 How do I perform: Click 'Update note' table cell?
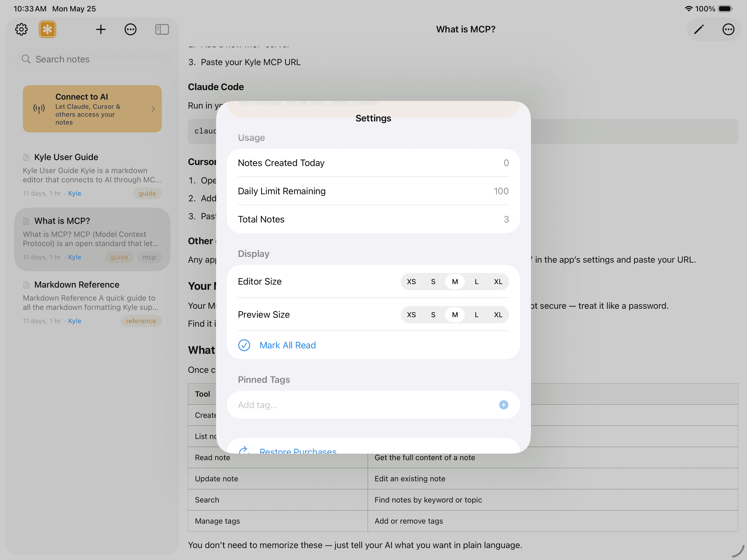pos(278,479)
